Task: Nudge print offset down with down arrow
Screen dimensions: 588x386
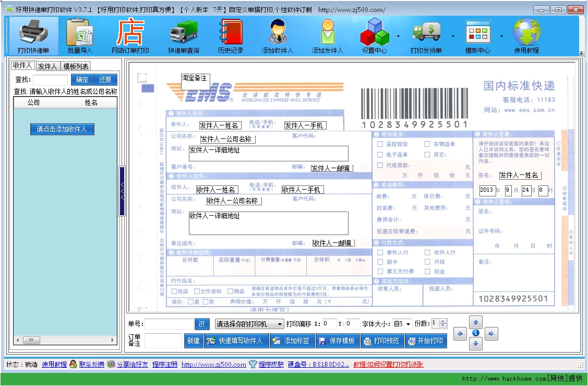Action: click(475, 343)
